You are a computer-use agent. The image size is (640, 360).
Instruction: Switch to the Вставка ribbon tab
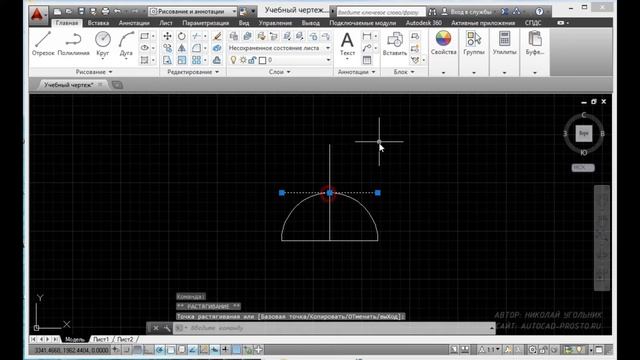point(98,23)
